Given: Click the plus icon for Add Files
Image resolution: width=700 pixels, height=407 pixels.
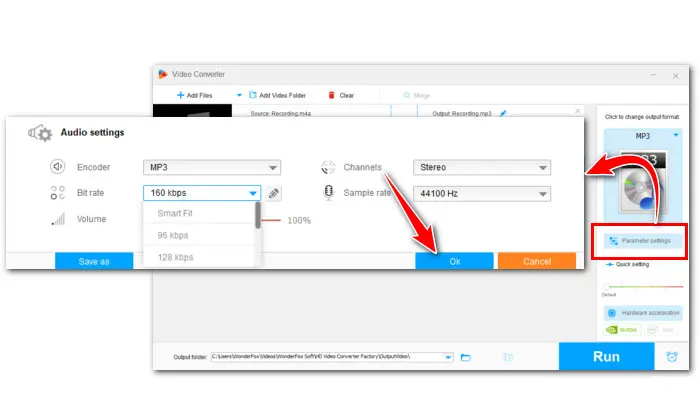Looking at the screenshot, I should point(180,95).
